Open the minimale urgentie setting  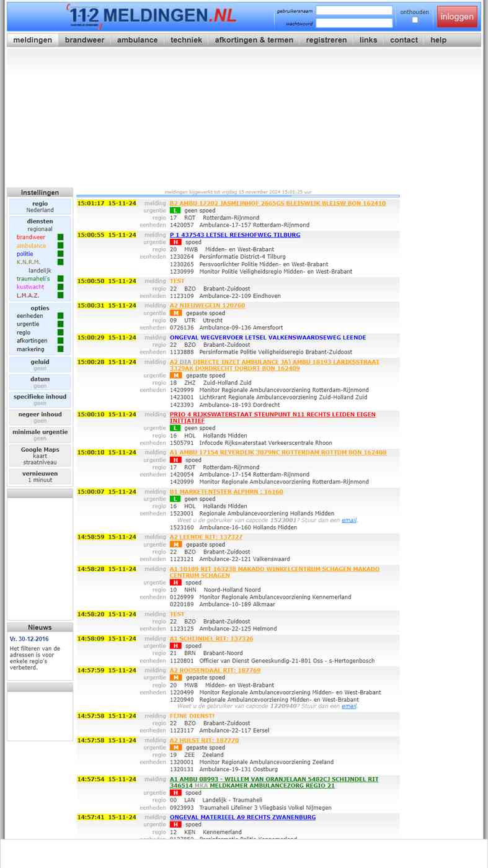coord(40,435)
